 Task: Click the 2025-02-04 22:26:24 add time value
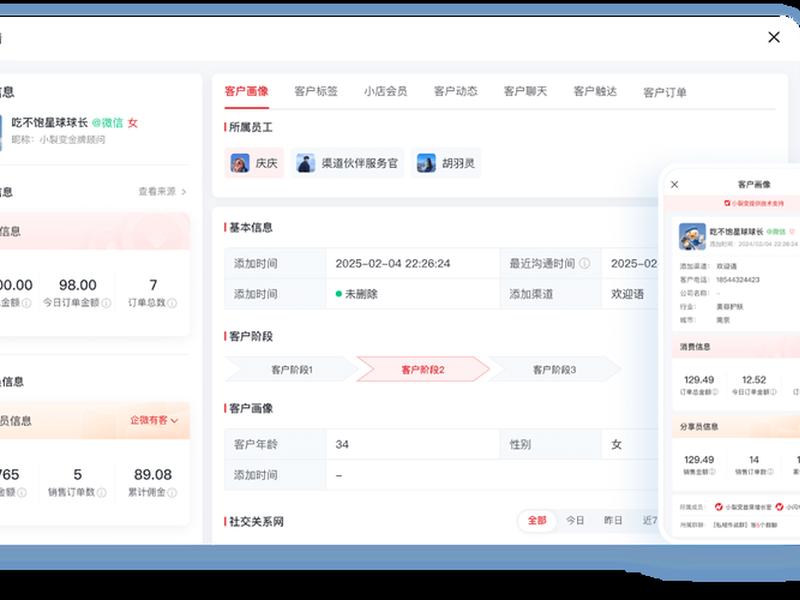point(393,264)
